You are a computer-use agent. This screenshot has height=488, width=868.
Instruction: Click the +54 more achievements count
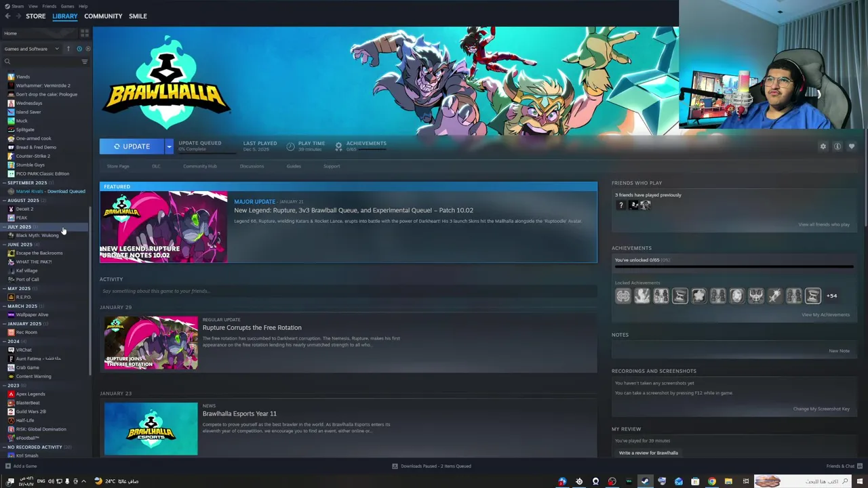(831, 296)
